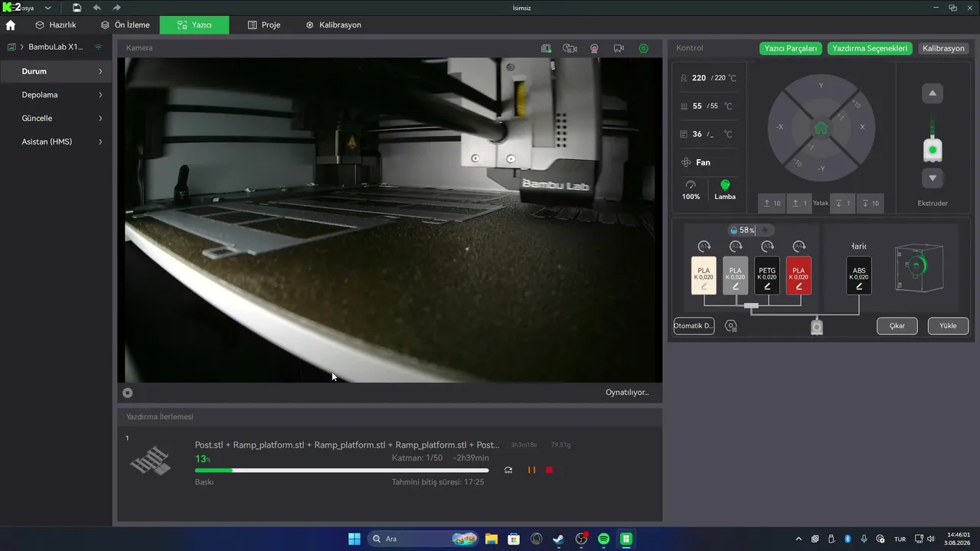The width and height of the screenshot is (980, 551).
Task: Open the Yazıcı tab
Action: pyautogui.click(x=194, y=24)
